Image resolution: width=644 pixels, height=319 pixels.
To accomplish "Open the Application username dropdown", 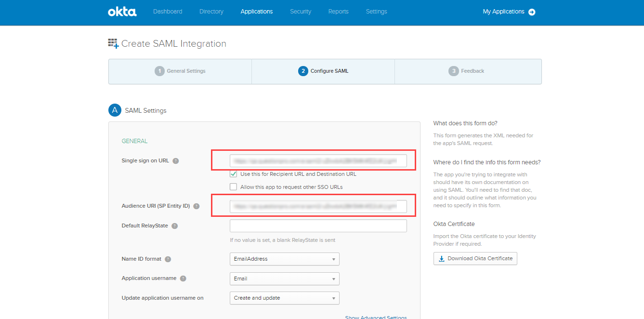I will click(x=285, y=279).
